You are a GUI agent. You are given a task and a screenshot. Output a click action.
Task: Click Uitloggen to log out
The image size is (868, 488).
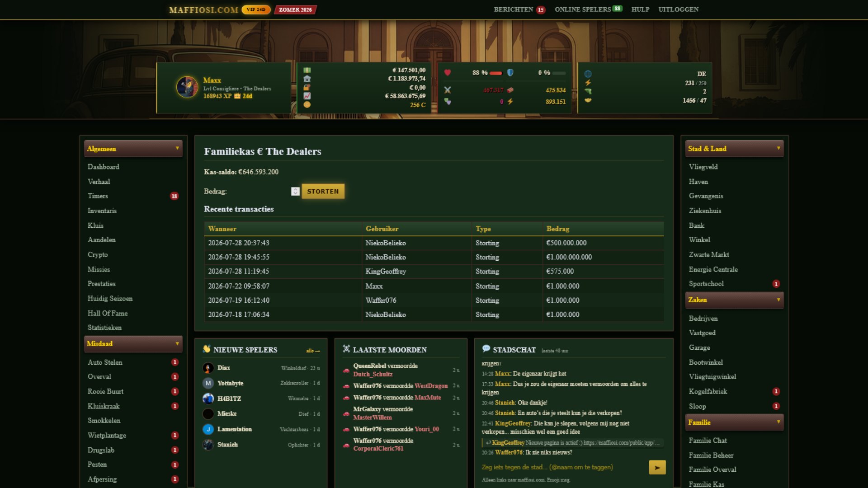(x=678, y=9)
